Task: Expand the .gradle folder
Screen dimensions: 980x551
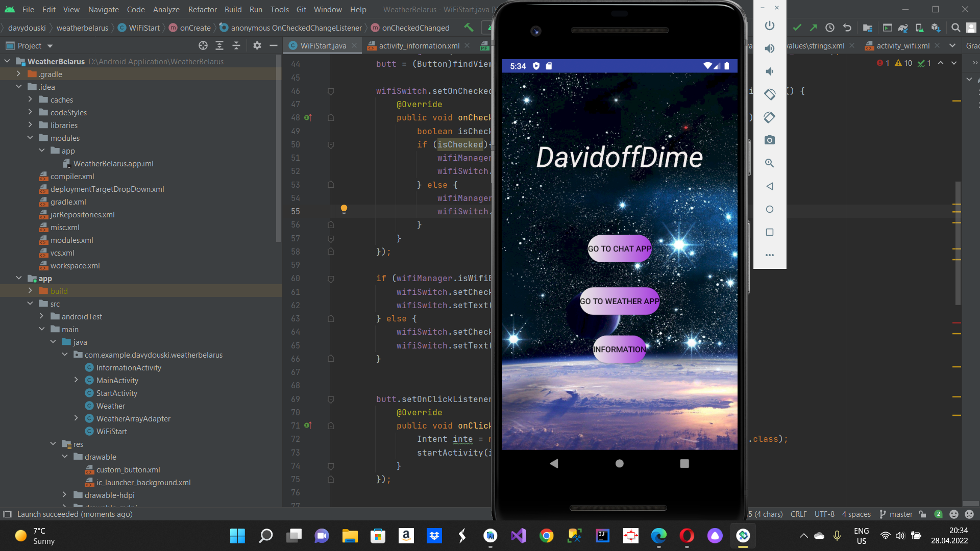Action: tap(19, 74)
